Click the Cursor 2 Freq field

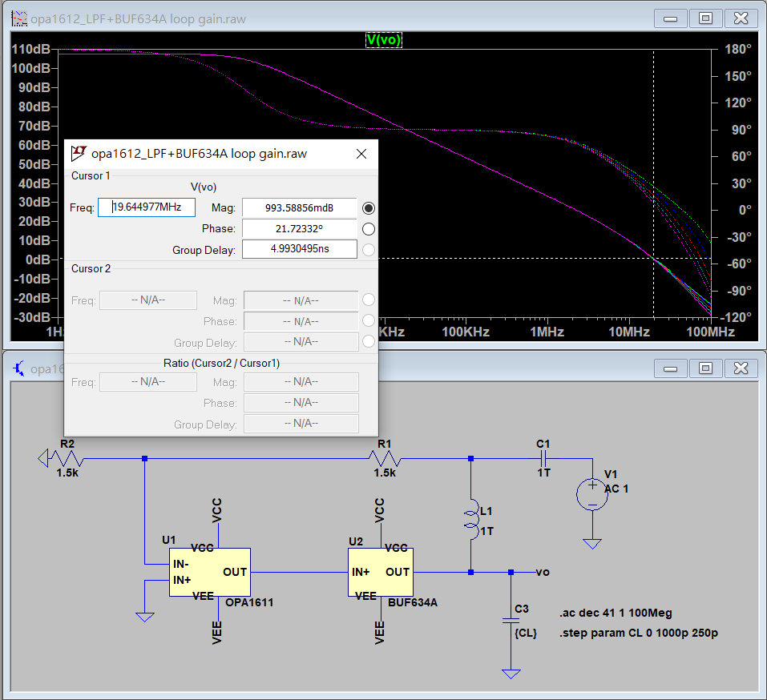pos(148,300)
